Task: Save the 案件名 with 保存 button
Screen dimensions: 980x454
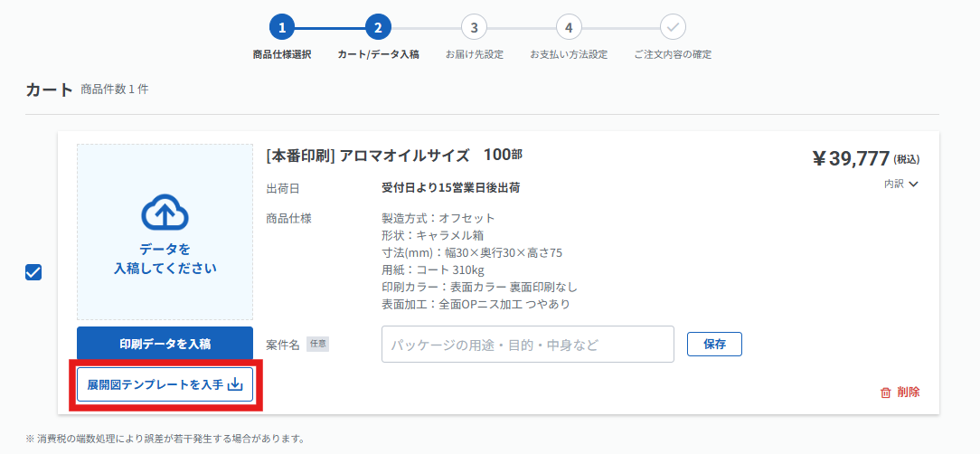Action: point(714,344)
